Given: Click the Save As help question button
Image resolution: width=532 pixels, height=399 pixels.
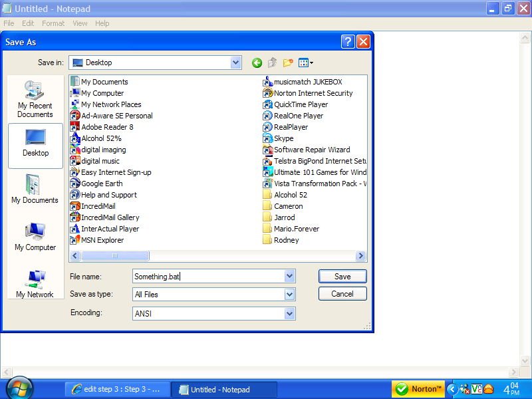Looking at the screenshot, I should 348,42.
